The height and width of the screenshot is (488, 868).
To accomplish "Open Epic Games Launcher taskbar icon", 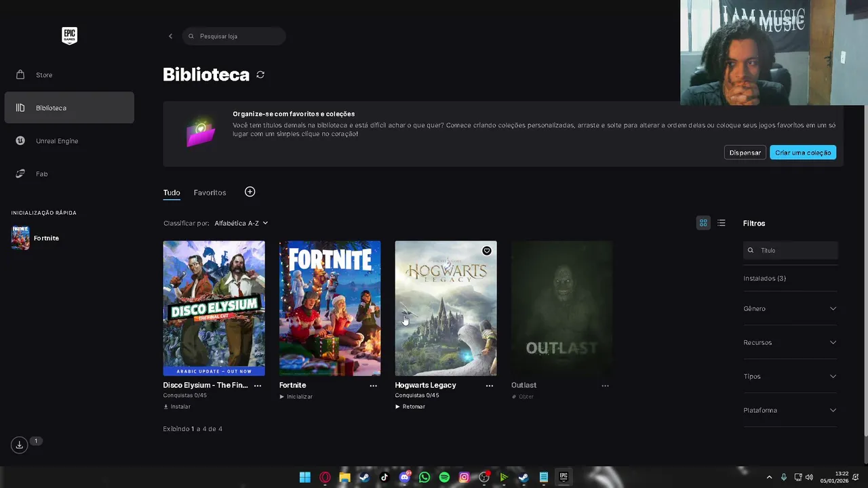I will click(563, 477).
